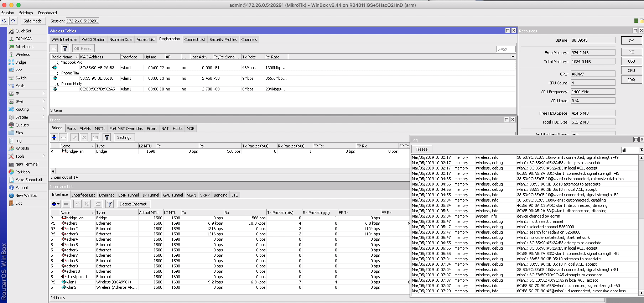Open the NAT tab in Bridge window
644x303 pixels.
[x=165, y=129]
